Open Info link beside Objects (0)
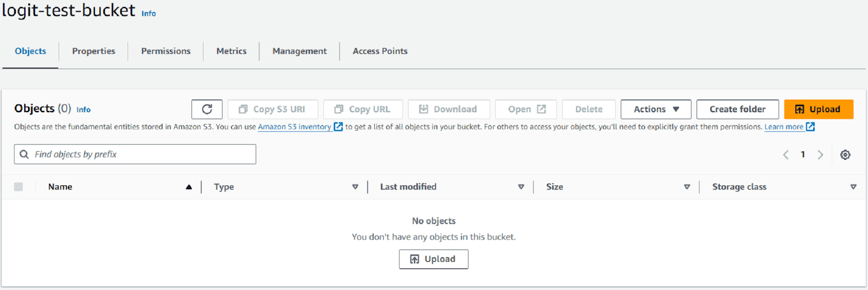Screen dimensions: 868x290 click(x=84, y=109)
